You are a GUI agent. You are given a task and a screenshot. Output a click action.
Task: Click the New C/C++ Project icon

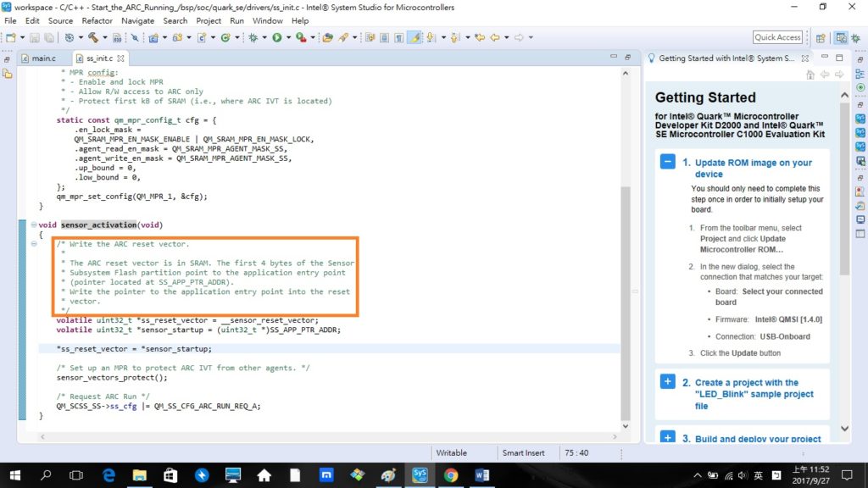(153, 37)
